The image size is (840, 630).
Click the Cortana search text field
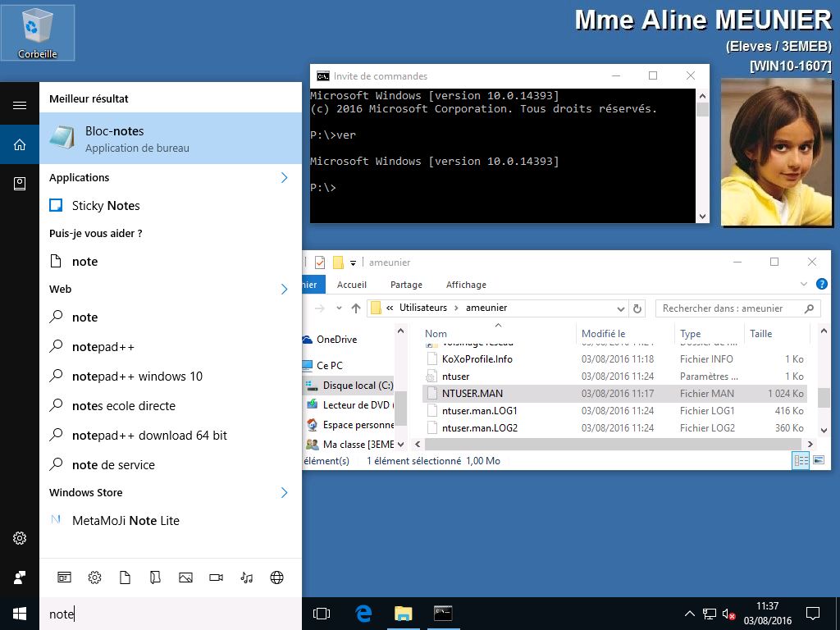(171, 614)
